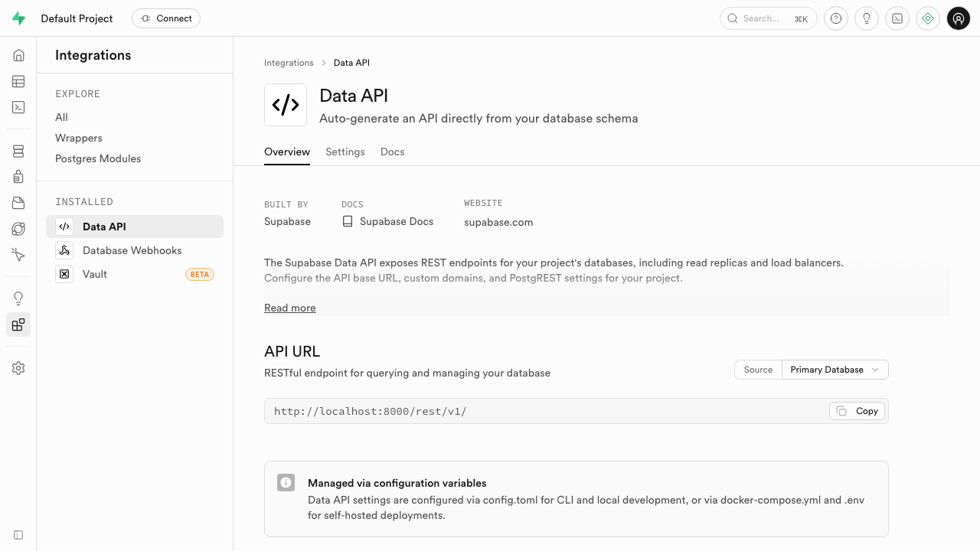980x551 pixels.
Task: Select Postgres Modules in Explore section
Action: tap(98, 158)
